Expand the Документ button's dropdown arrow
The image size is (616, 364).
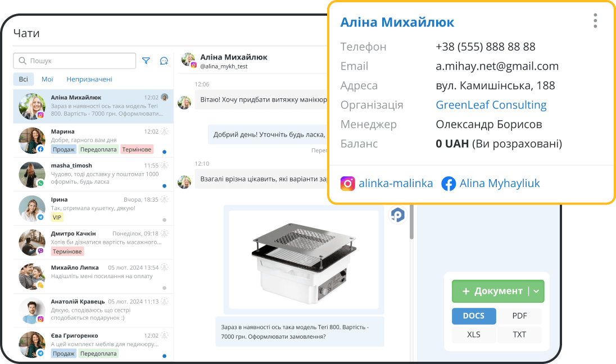click(537, 291)
